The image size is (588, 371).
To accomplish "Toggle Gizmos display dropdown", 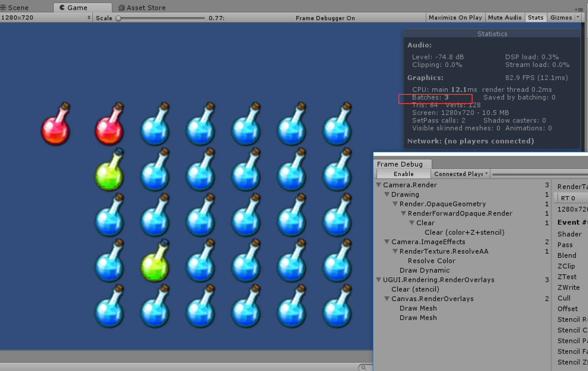I will point(580,17).
